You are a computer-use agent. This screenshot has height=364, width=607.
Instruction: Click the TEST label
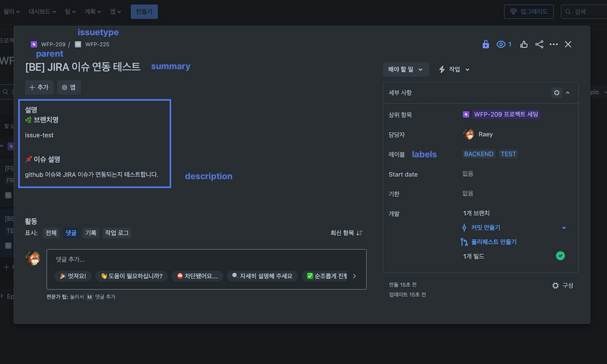click(x=509, y=154)
